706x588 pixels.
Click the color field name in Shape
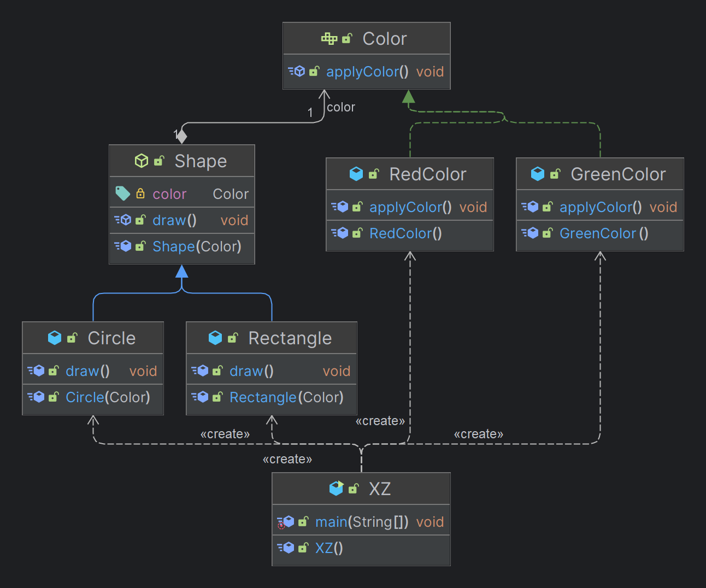click(x=169, y=194)
